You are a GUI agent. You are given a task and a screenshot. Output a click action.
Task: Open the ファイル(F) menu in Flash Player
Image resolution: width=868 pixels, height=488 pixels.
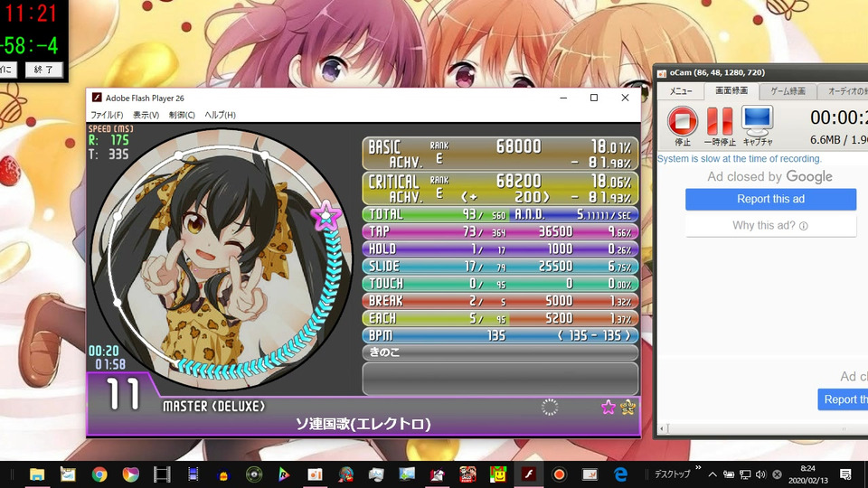click(107, 115)
